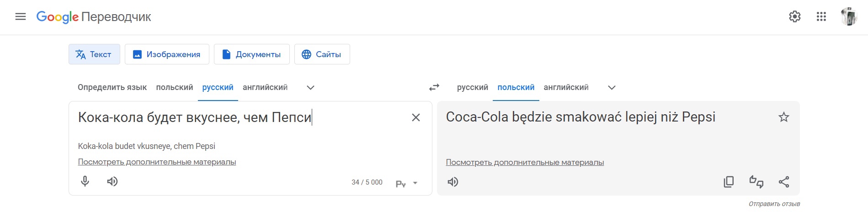The width and height of the screenshot is (868, 212).
Task: Select Определить язык as the source language
Action: (x=112, y=87)
